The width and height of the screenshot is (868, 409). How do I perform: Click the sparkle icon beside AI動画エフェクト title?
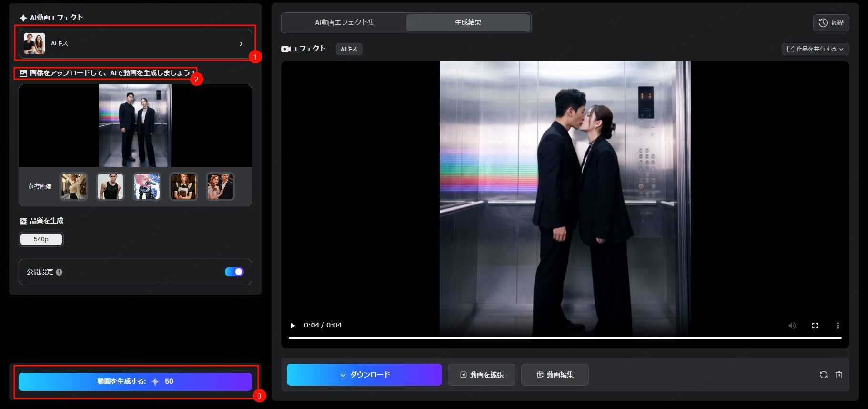23,18
